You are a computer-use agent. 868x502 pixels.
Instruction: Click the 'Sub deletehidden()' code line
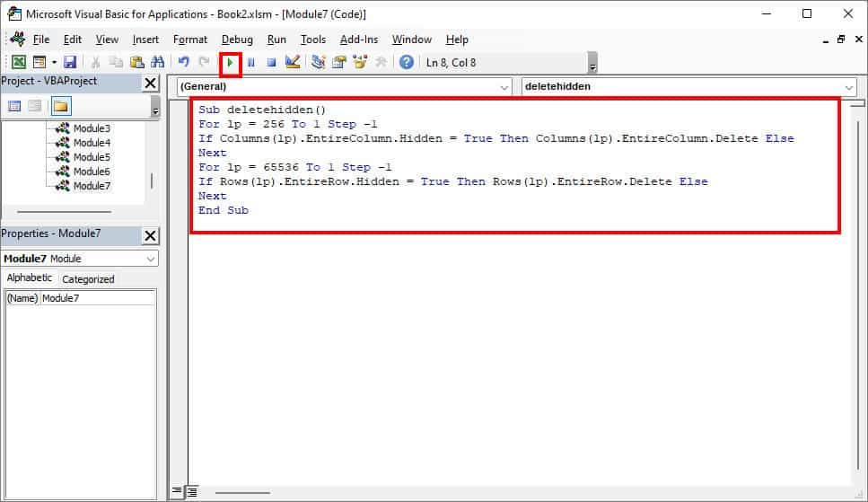pos(262,110)
